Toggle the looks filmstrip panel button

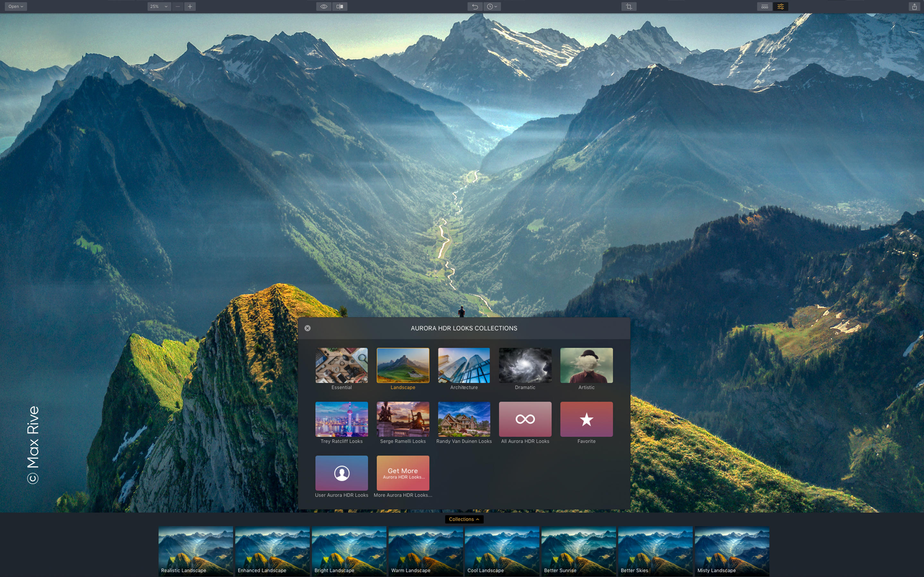click(x=765, y=6)
